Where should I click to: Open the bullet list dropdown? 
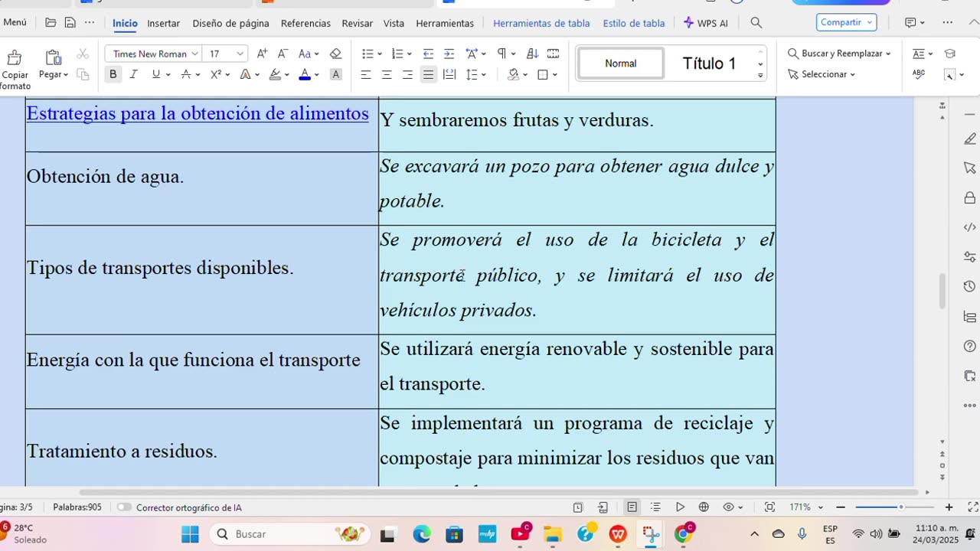point(379,54)
